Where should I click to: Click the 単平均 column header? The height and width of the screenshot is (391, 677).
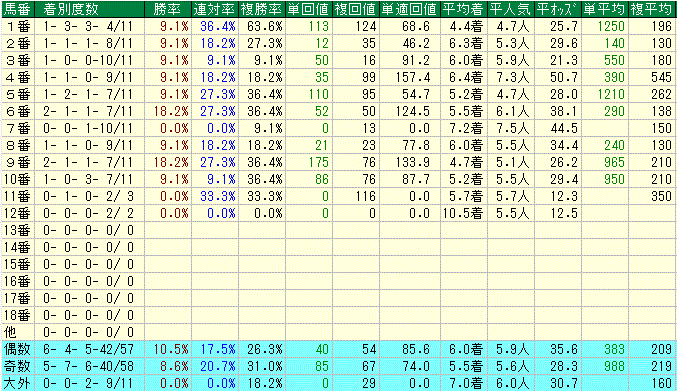point(605,9)
